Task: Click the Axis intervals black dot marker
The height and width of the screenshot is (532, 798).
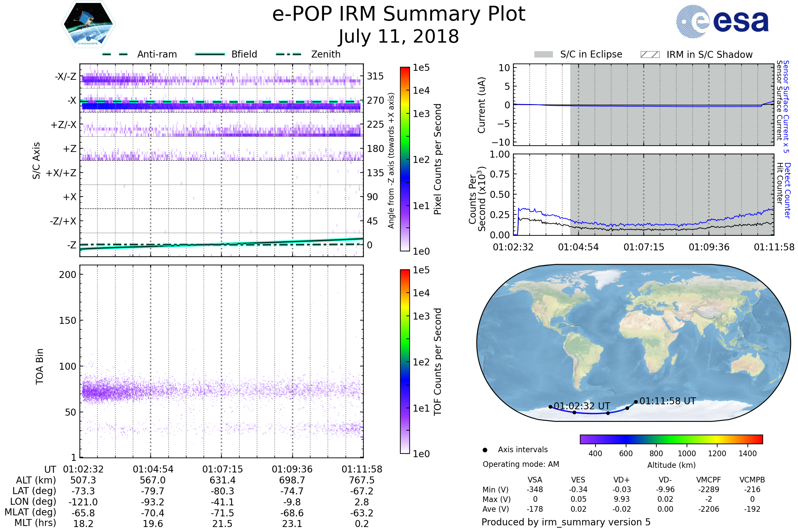Action: pos(485,450)
